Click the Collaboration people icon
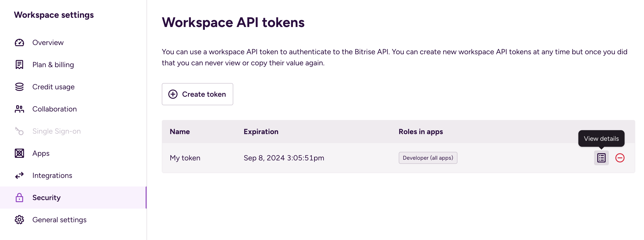 pyautogui.click(x=19, y=109)
